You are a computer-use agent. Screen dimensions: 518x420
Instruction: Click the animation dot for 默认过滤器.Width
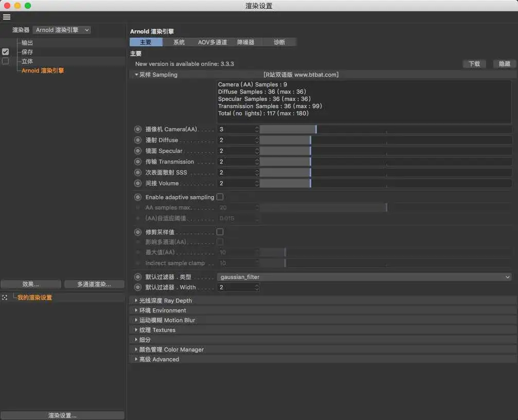(138, 287)
